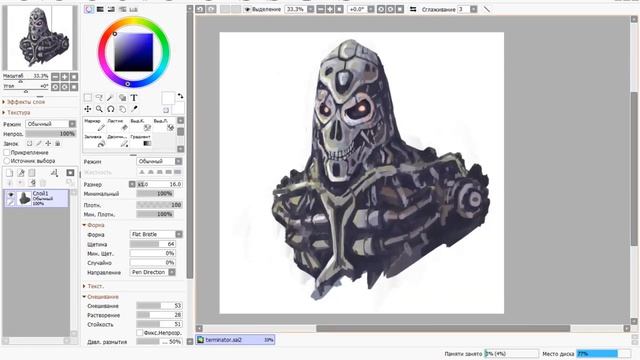Select the magic wand tool
This screenshot has height=360, width=640.
tap(111, 98)
